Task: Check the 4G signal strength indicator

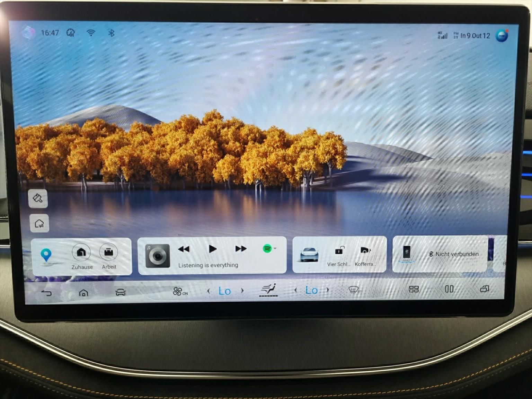Action: [x=442, y=35]
